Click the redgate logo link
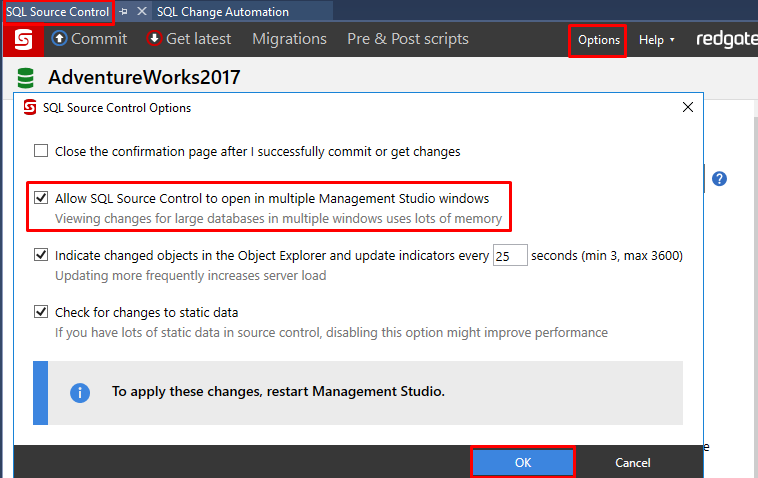 coord(727,39)
